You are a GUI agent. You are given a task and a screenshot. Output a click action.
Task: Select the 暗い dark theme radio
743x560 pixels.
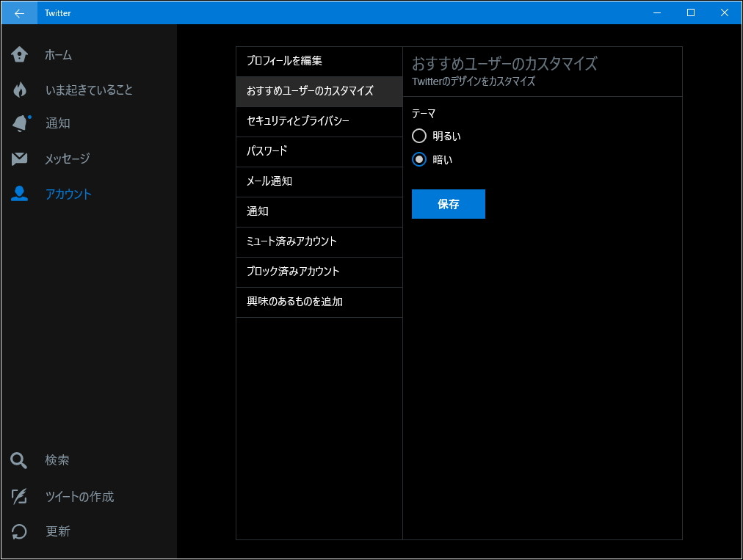click(419, 159)
